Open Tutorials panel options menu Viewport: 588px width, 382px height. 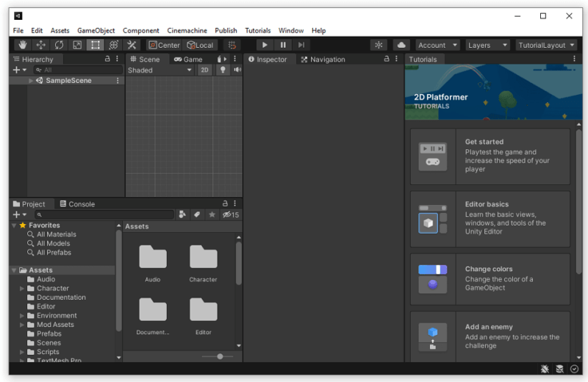tap(574, 59)
